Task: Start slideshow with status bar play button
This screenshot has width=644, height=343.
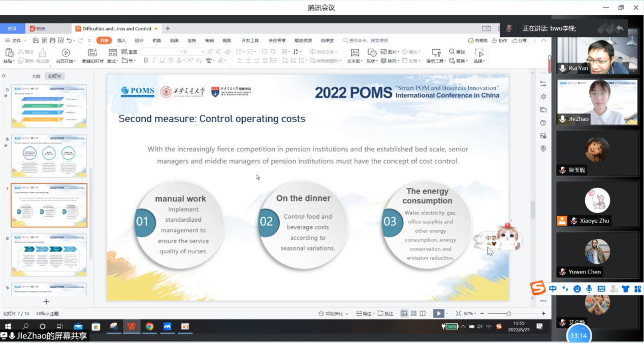Action: 438,314
